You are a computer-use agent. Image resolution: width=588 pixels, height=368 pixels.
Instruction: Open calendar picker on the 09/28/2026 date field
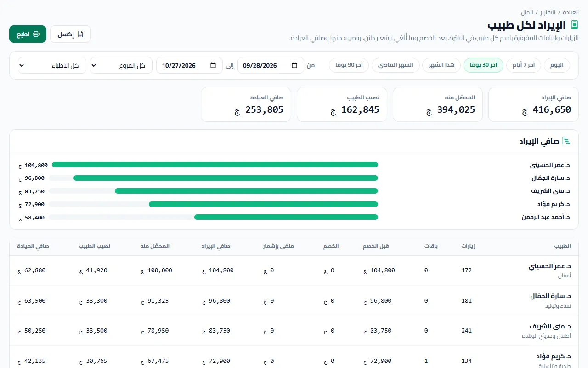tap(294, 65)
